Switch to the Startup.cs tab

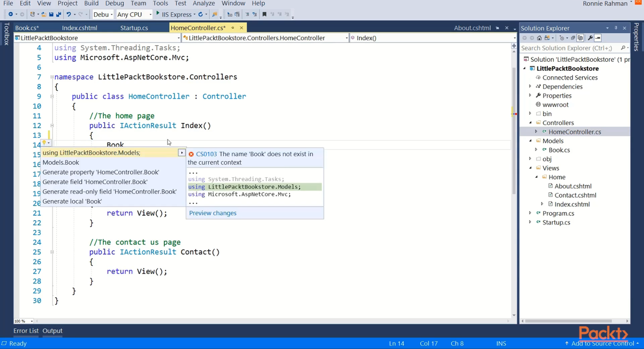pos(134,28)
